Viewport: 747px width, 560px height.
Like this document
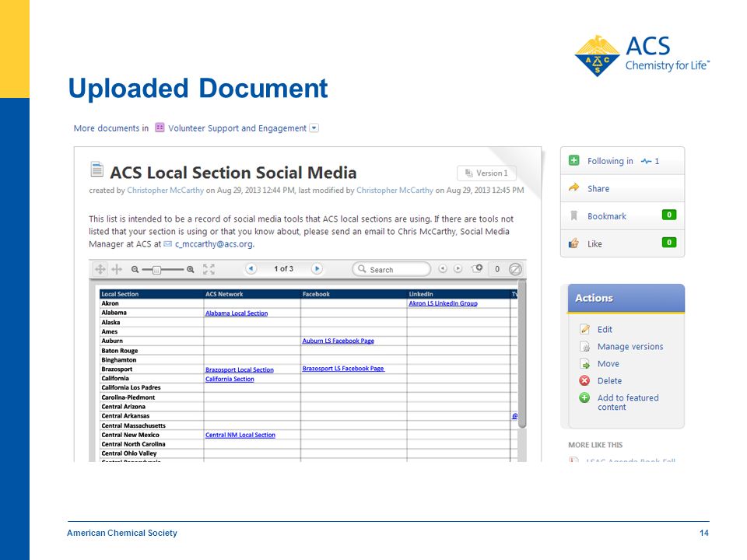[594, 243]
